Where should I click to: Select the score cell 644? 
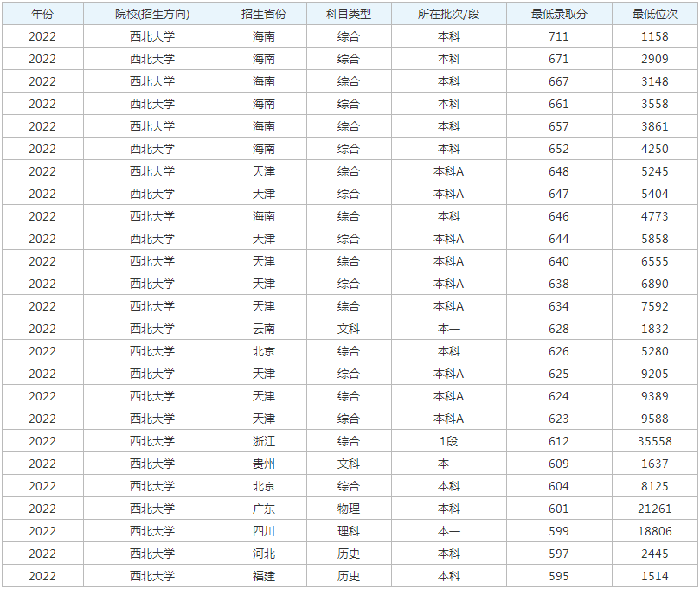(559, 239)
